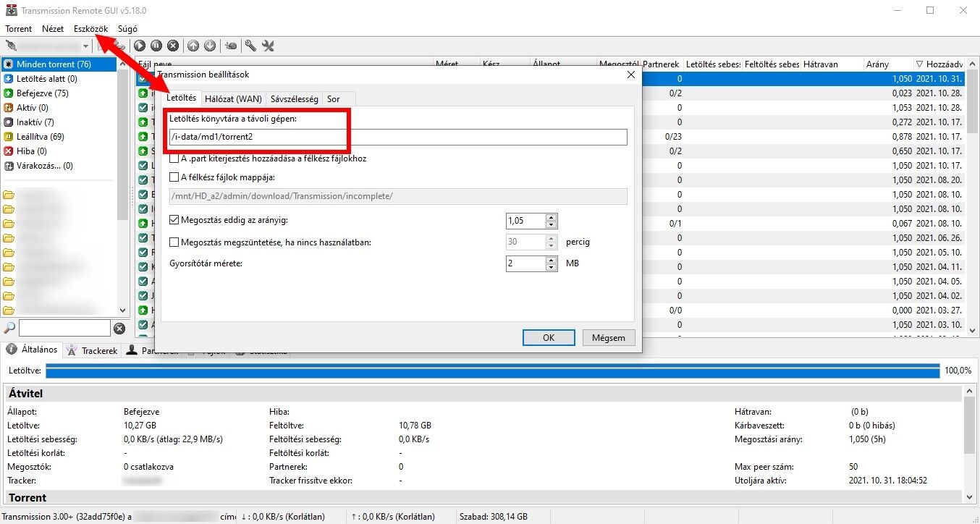Click the connection plug toolbar icon
The height and width of the screenshot is (524, 980).
(12, 46)
